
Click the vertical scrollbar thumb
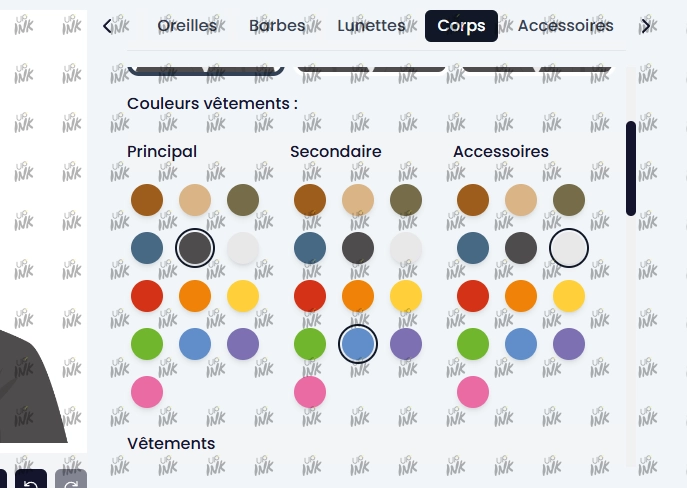coord(631,169)
